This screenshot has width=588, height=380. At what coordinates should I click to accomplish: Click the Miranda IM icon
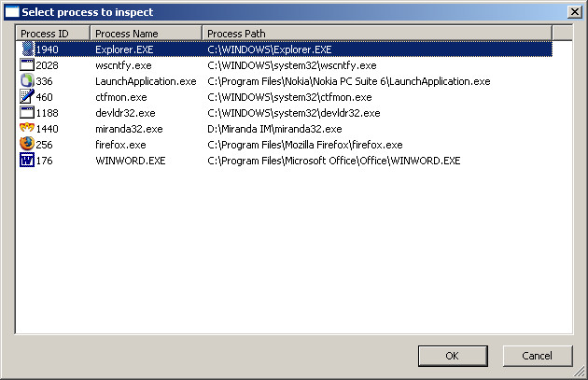[x=27, y=128]
